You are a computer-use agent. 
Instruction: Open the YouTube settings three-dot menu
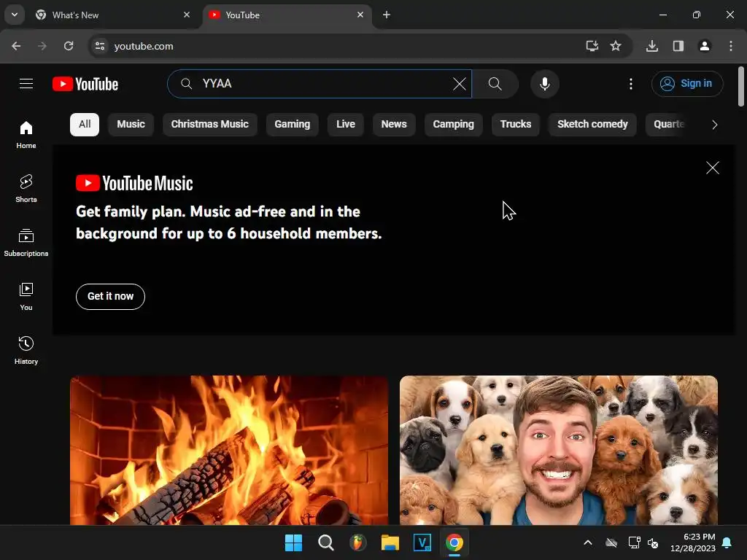click(x=631, y=84)
